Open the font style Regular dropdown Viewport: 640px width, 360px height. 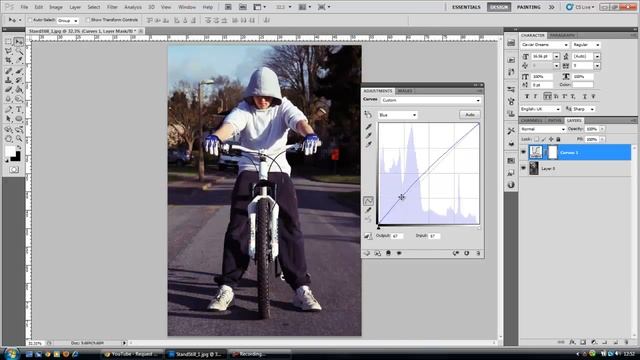tap(586, 44)
